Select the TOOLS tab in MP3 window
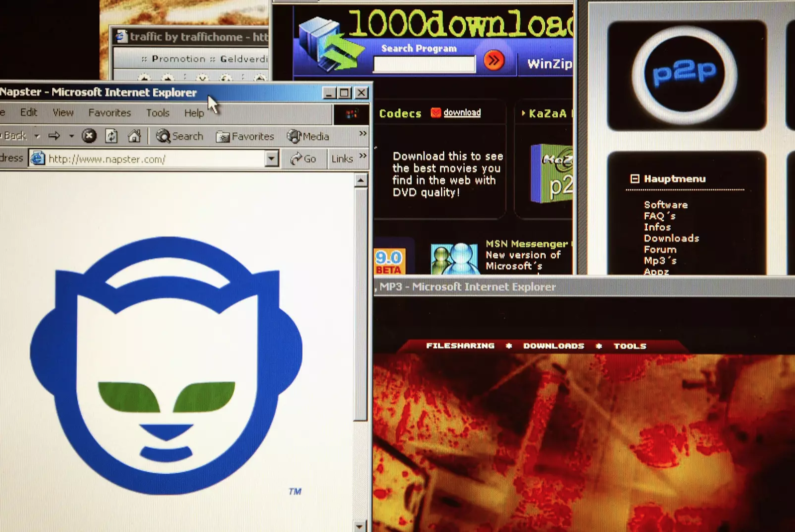 630,346
